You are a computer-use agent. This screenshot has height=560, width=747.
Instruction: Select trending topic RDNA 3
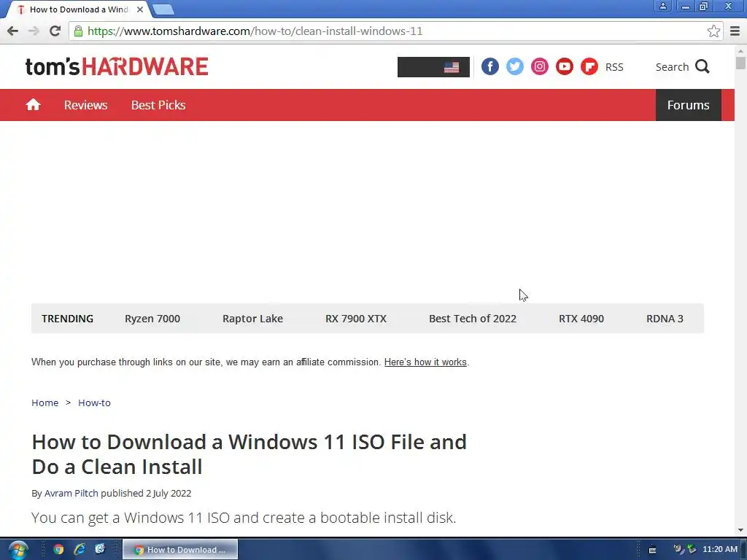tap(665, 319)
